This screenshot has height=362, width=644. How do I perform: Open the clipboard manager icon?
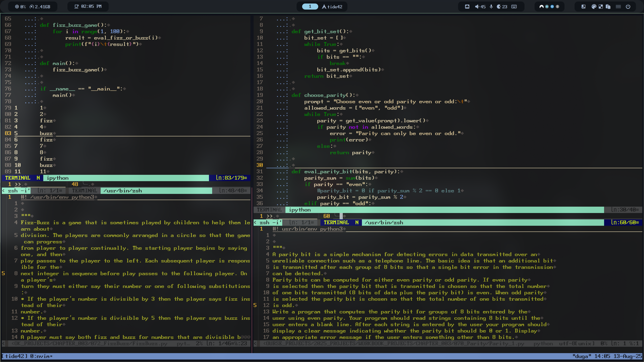(x=608, y=7)
